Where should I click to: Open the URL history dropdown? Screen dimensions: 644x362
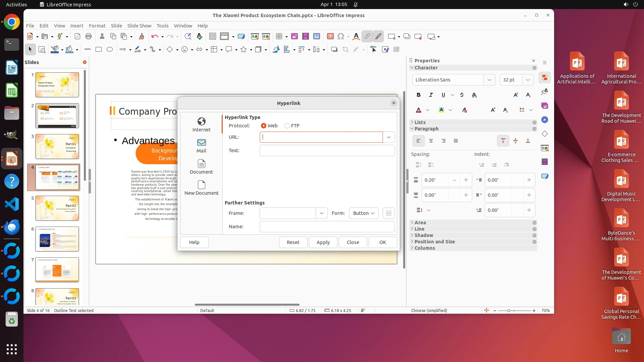[x=388, y=137]
